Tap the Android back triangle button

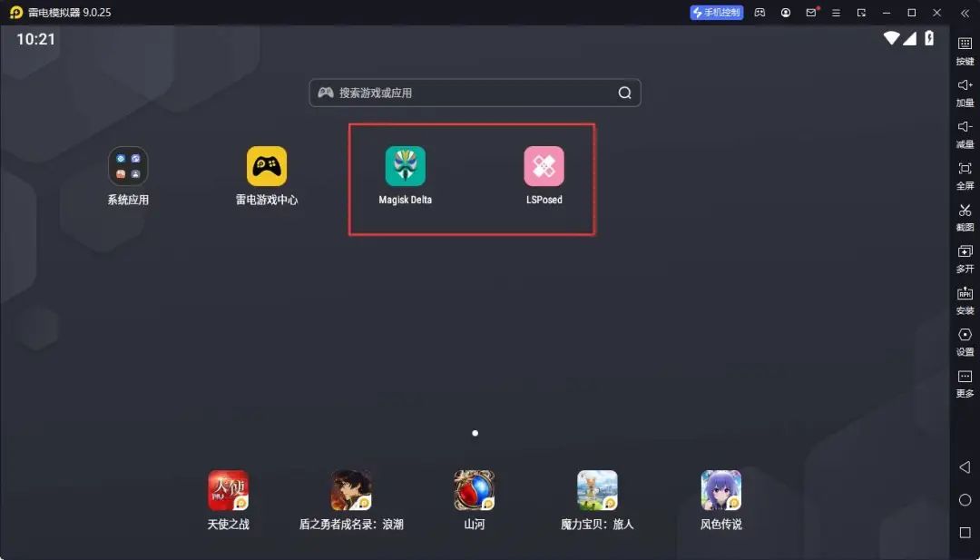[965, 467]
